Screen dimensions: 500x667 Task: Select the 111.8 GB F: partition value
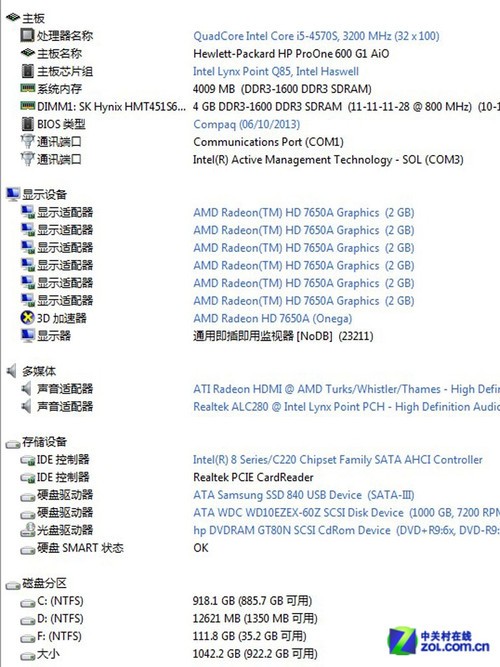point(250,636)
